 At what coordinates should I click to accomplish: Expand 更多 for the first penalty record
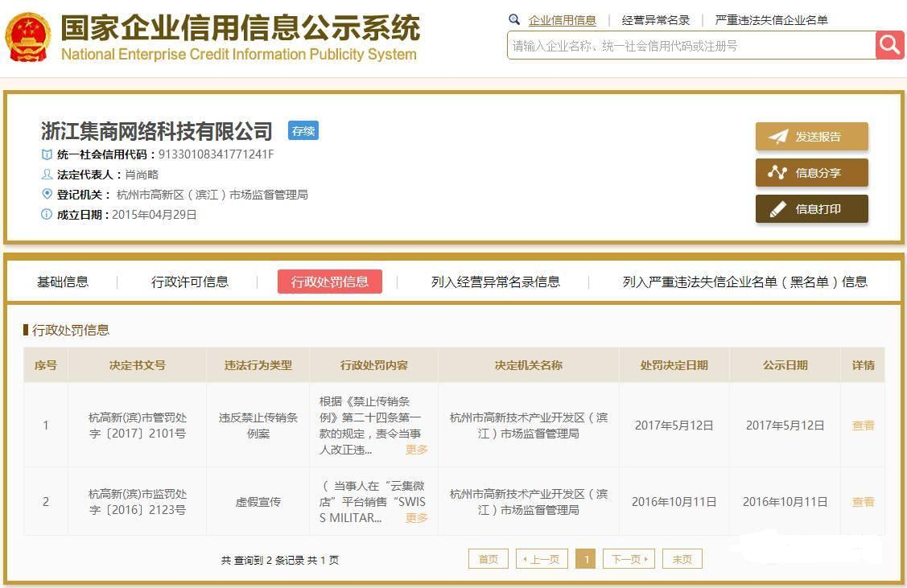(x=416, y=450)
